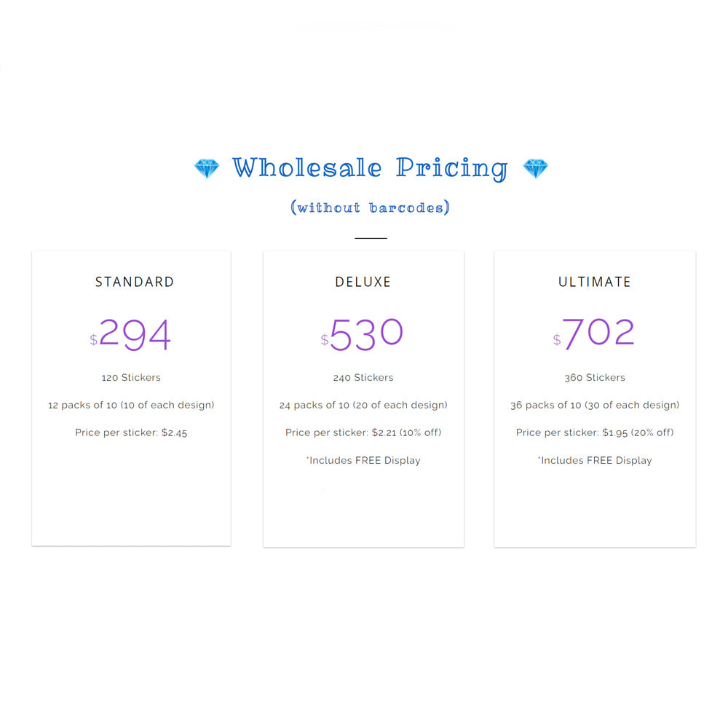The height and width of the screenshot is (728, 728).
Task: Click "12 packs of 10" description line
Action: [x=131, y=405]
